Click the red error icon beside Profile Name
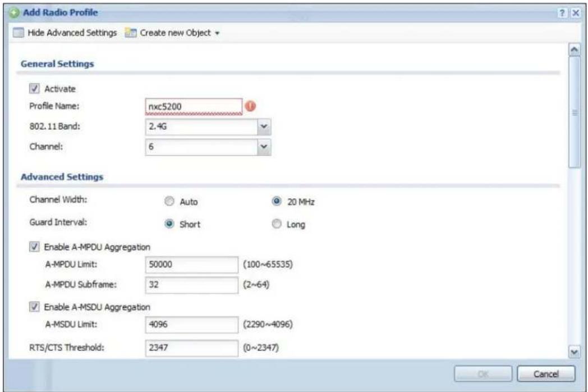The height and width of the screenshot is (392, 588). point(250,106)
